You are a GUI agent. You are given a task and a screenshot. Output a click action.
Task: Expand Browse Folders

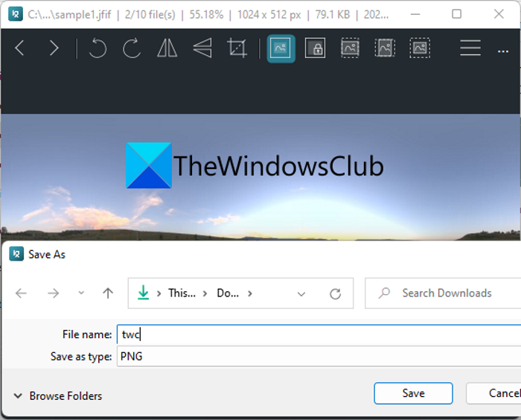click(x=58, y=395)
